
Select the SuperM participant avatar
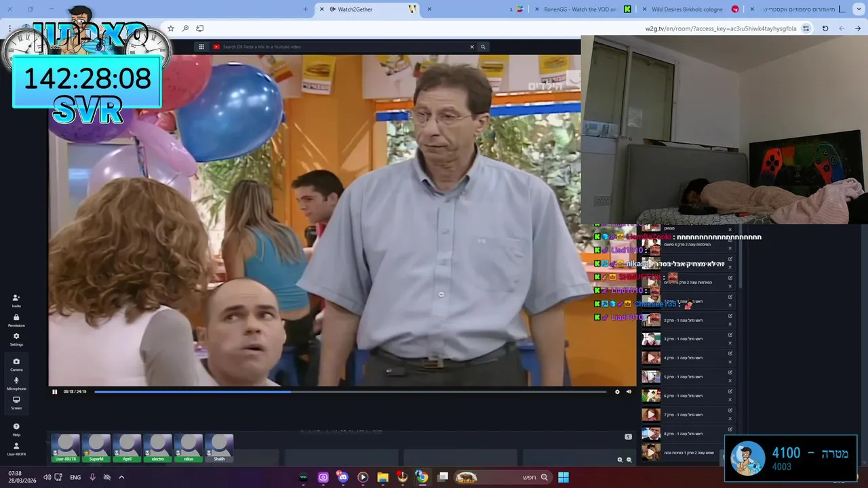click(96, 448)
